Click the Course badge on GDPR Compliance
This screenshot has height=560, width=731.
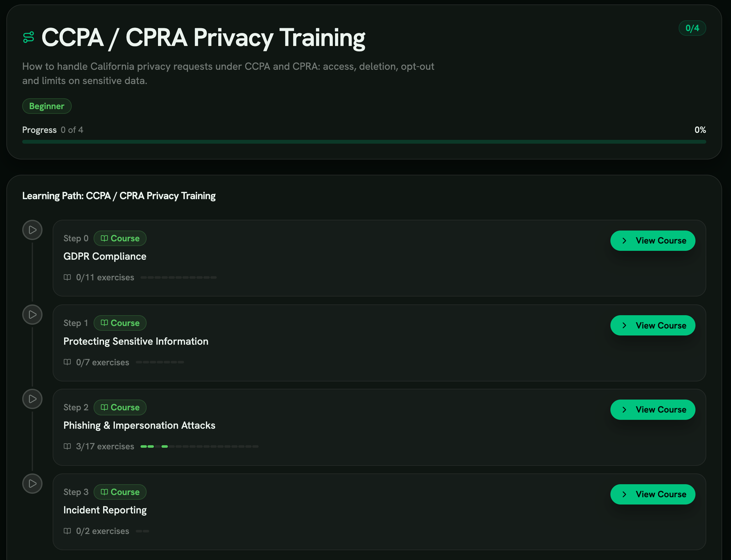[120, 238]
